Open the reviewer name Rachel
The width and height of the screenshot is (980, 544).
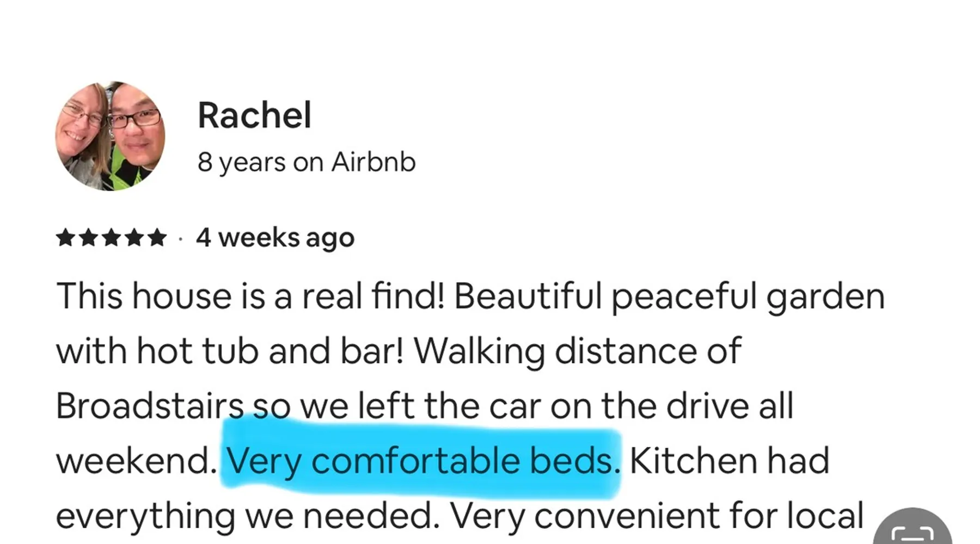click(x=254, y=115)
